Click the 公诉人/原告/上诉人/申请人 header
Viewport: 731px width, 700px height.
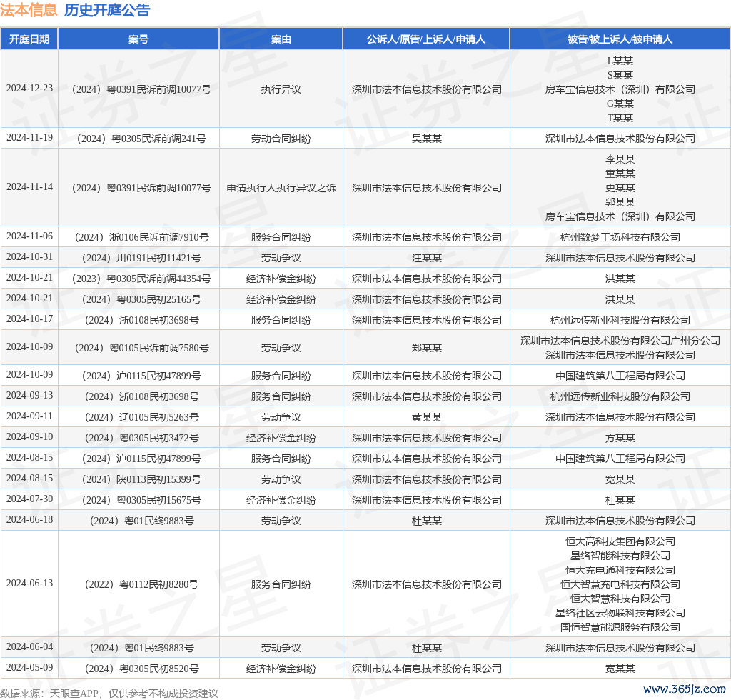(x=426, y=39)
